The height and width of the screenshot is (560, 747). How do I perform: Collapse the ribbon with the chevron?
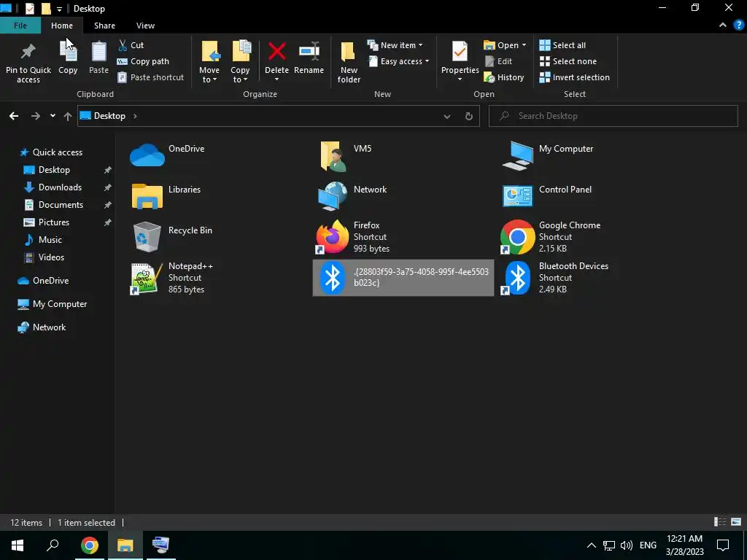coord(723,26)
